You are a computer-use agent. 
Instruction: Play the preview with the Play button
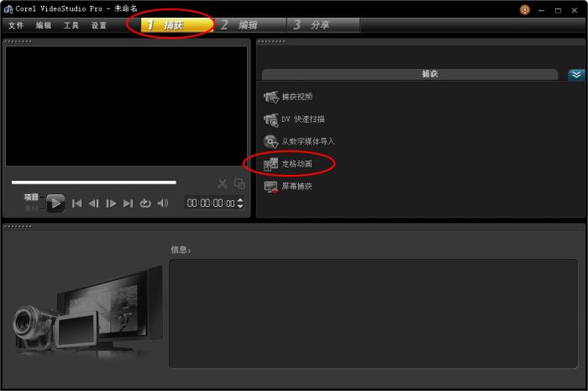click(x=55, y=203)
